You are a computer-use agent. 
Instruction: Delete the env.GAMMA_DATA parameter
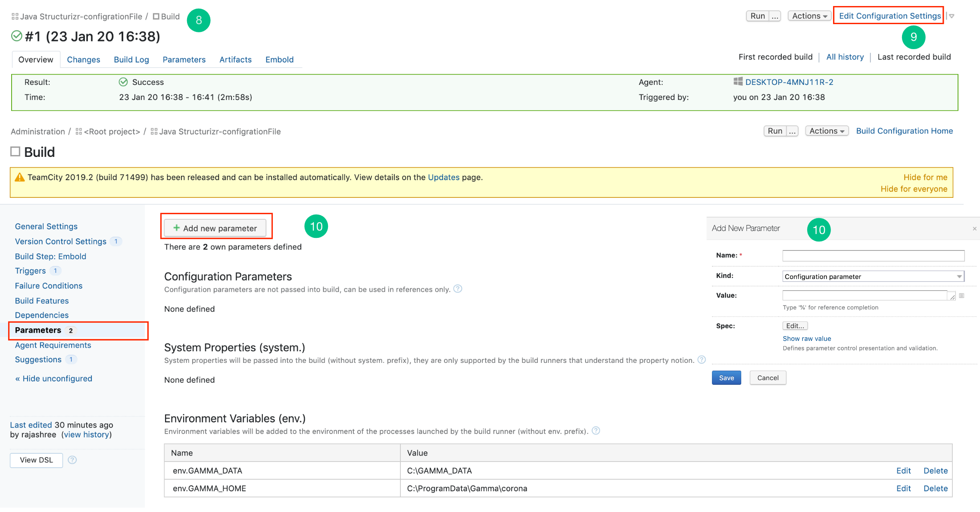936,471
